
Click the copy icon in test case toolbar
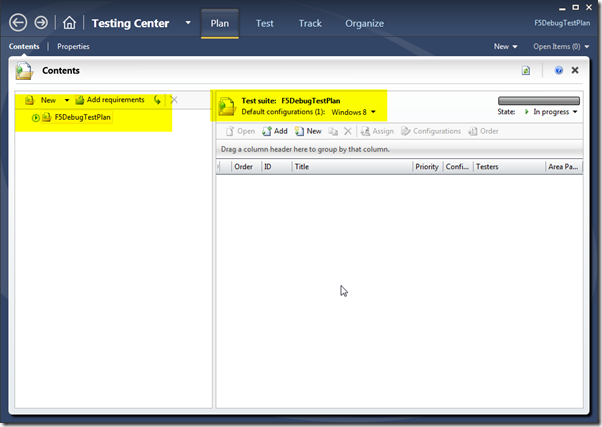coord(333,132)
